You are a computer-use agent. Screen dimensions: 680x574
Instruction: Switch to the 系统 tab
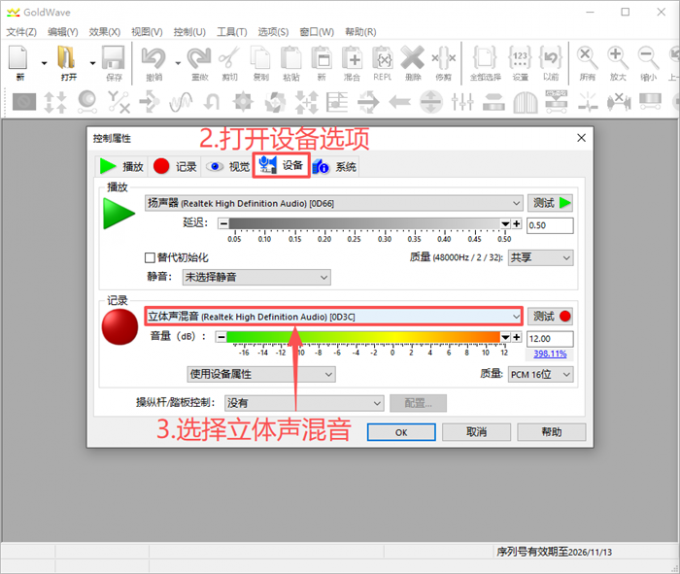click(x=334, y=166)
